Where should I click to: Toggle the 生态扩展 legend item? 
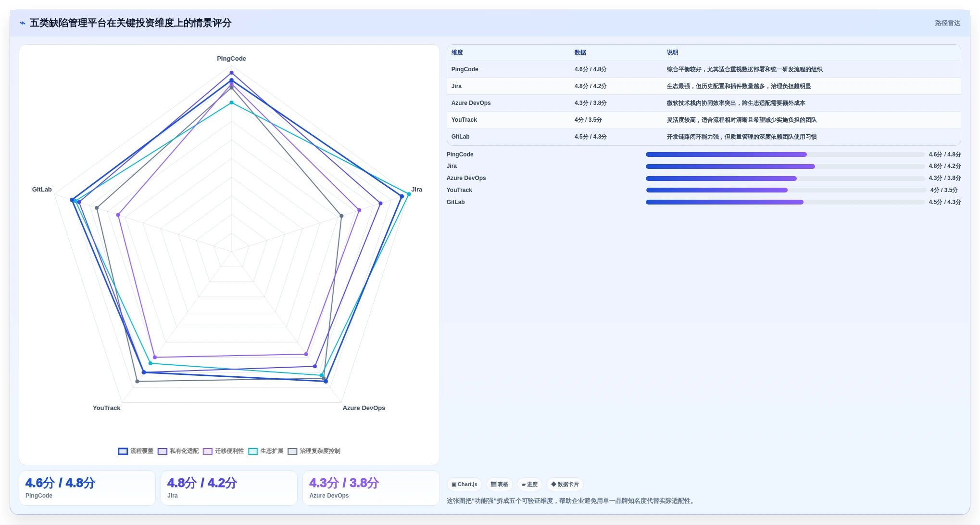[x=266, y=451]
